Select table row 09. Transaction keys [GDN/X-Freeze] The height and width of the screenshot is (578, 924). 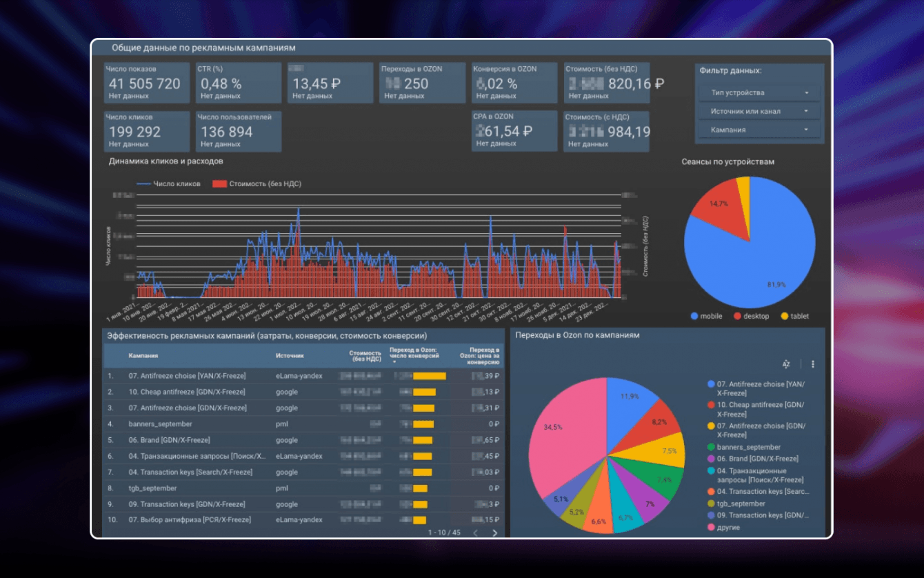[303, 504]
